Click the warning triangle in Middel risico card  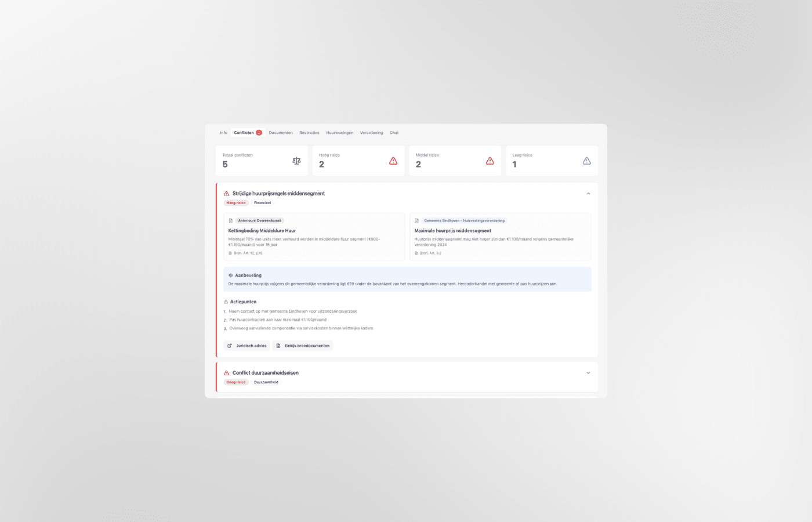click(490, 161)
